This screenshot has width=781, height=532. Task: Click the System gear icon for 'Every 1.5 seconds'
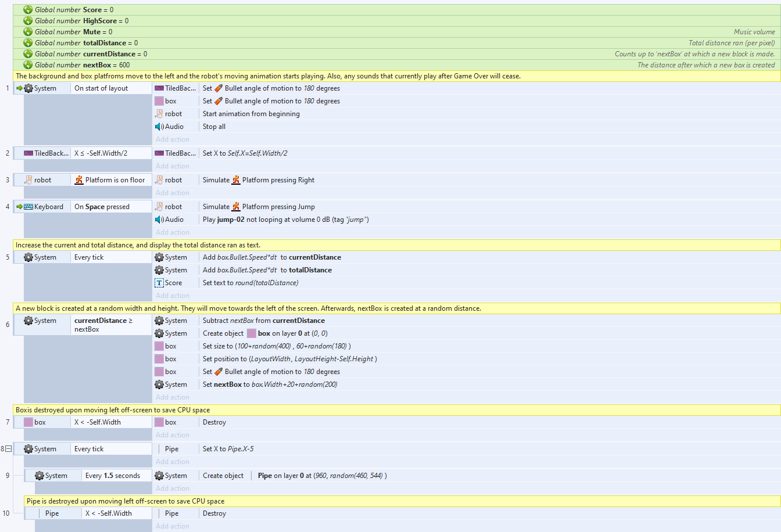40,476
